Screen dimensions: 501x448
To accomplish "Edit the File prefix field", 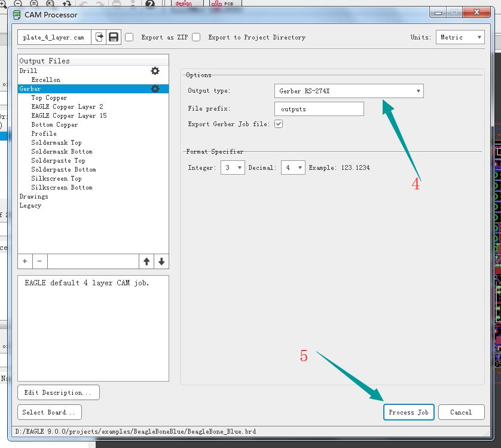I will (320, 109).
